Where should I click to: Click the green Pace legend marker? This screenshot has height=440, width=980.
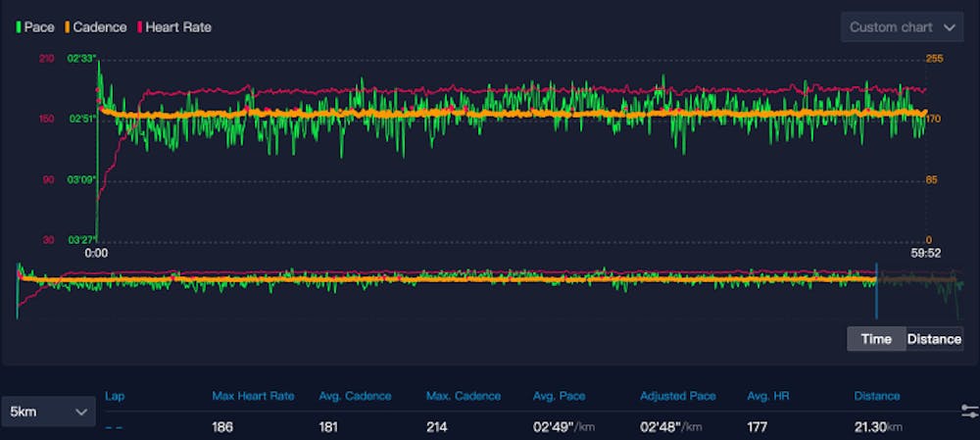(19, 27)
